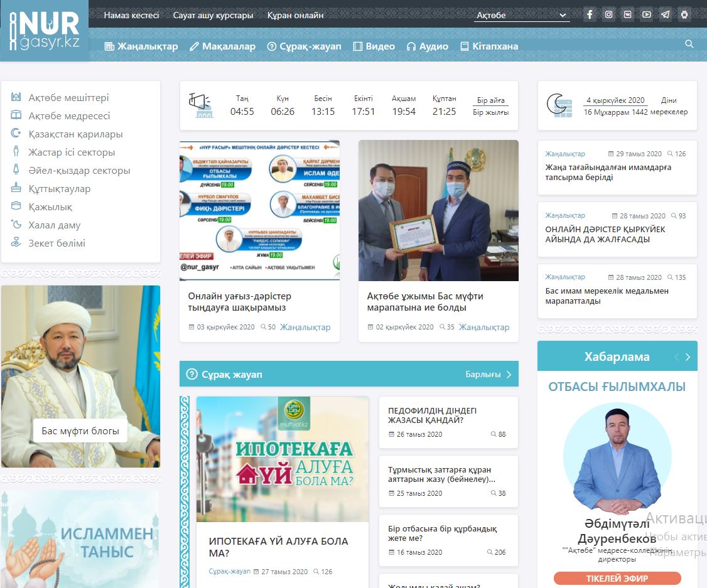Select Видео in the navigation bar
This screenshot has height=588, width=707.
374,46
